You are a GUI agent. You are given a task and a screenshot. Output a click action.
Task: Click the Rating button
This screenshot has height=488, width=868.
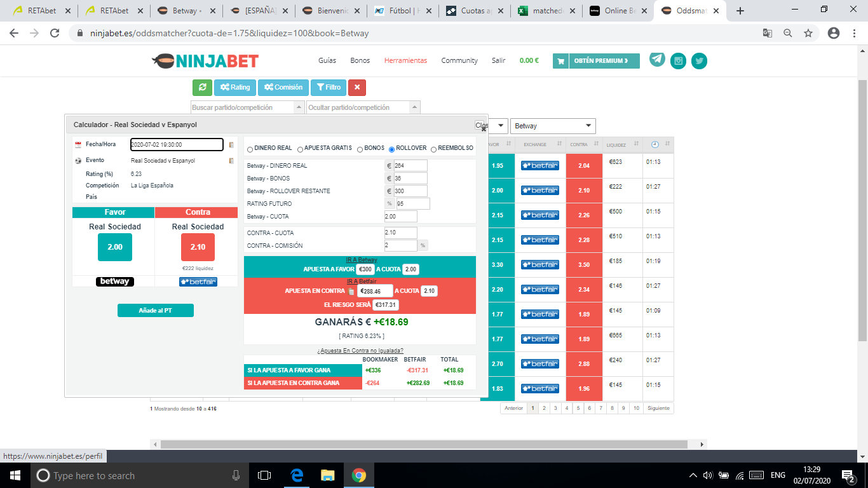(x=234, y=88)
